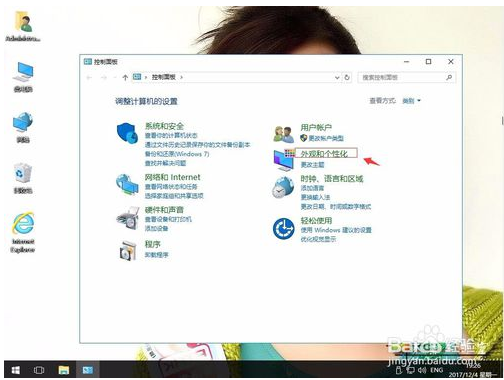Click the 控制面板 breadcrumb in address bar
504x380 pixels.
click(x=164, y=77)
